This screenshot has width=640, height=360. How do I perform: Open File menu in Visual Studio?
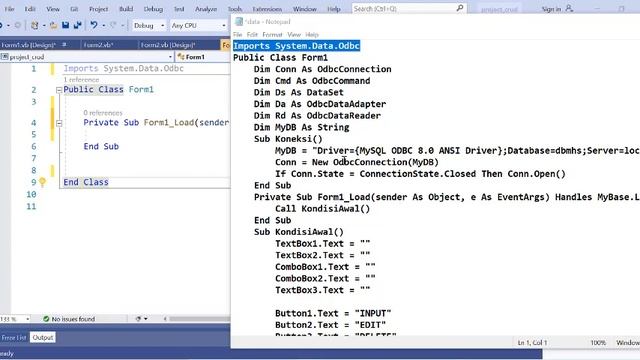tap(9, 9)
